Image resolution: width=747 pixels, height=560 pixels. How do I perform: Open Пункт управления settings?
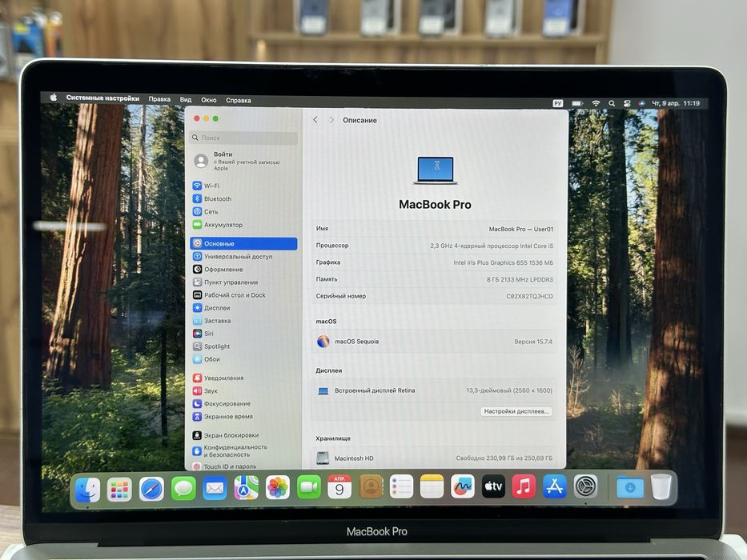pos(243,282)
